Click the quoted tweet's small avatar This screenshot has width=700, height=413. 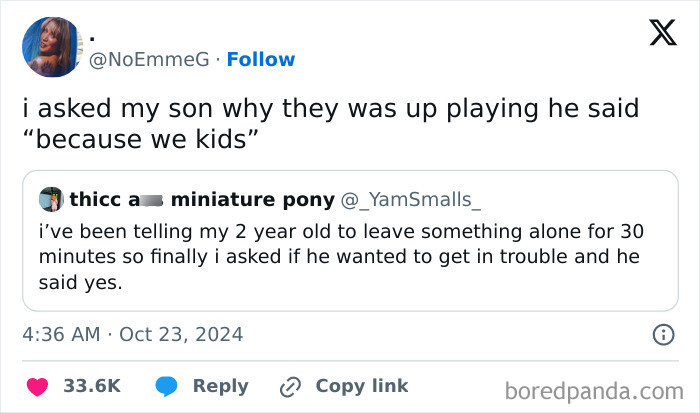click(52, 199)
